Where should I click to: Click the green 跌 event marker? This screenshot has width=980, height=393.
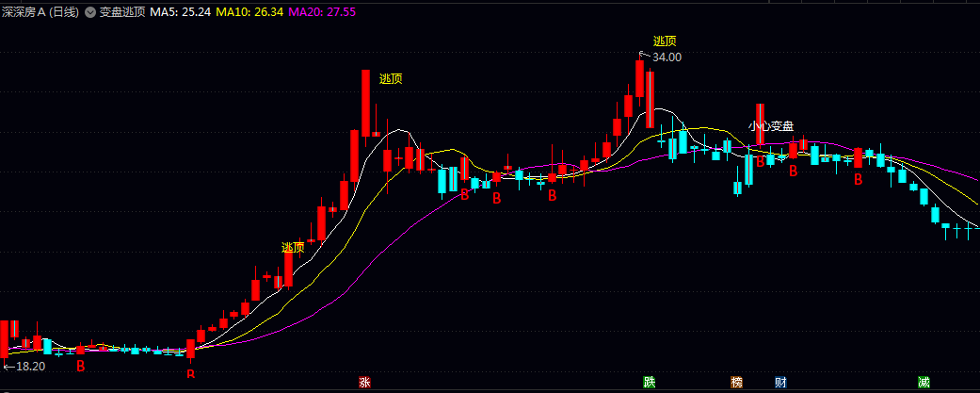650,382
